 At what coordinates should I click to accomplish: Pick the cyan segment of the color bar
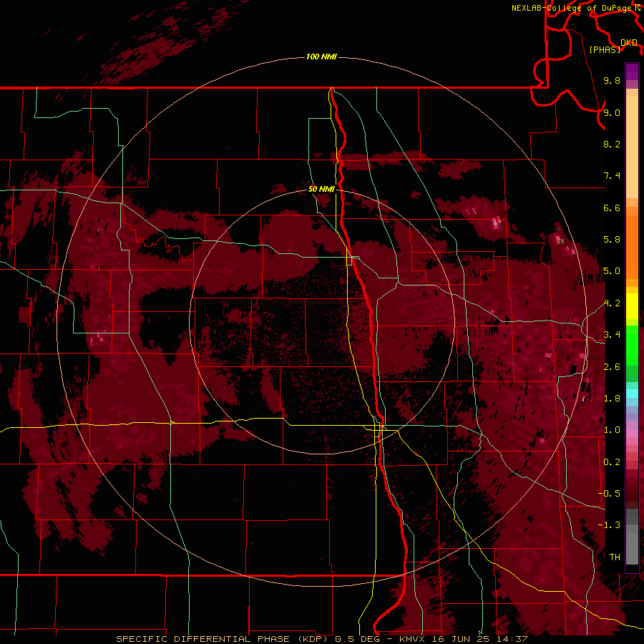tap(632, 394)
